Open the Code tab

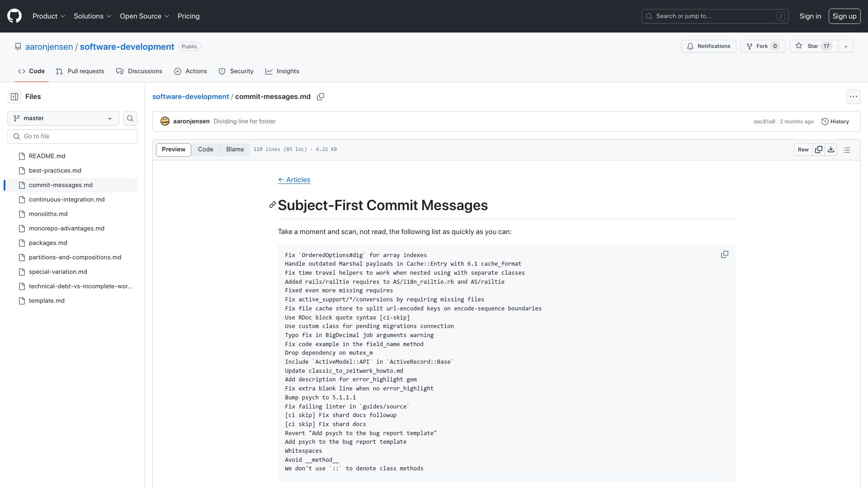click(32, 71)
